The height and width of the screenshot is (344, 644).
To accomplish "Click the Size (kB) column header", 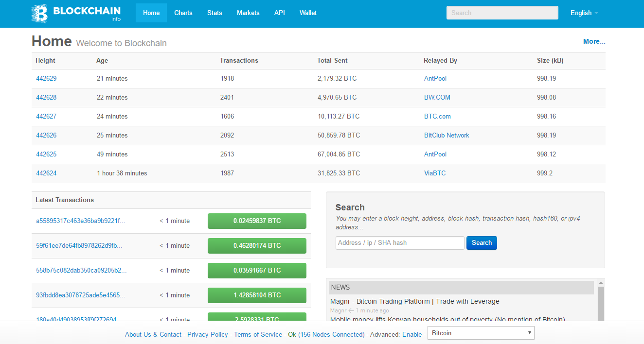I will click(x=550, y=61).
